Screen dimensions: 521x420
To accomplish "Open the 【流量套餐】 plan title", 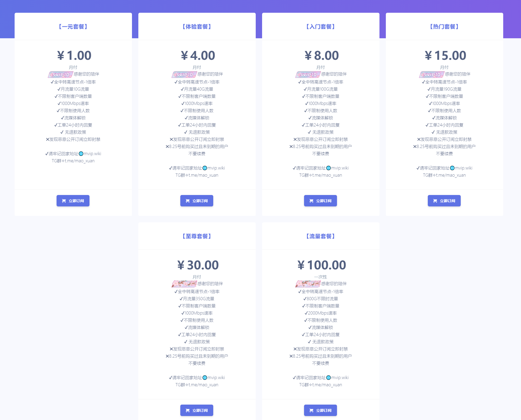I will click(x=321, y=236).
